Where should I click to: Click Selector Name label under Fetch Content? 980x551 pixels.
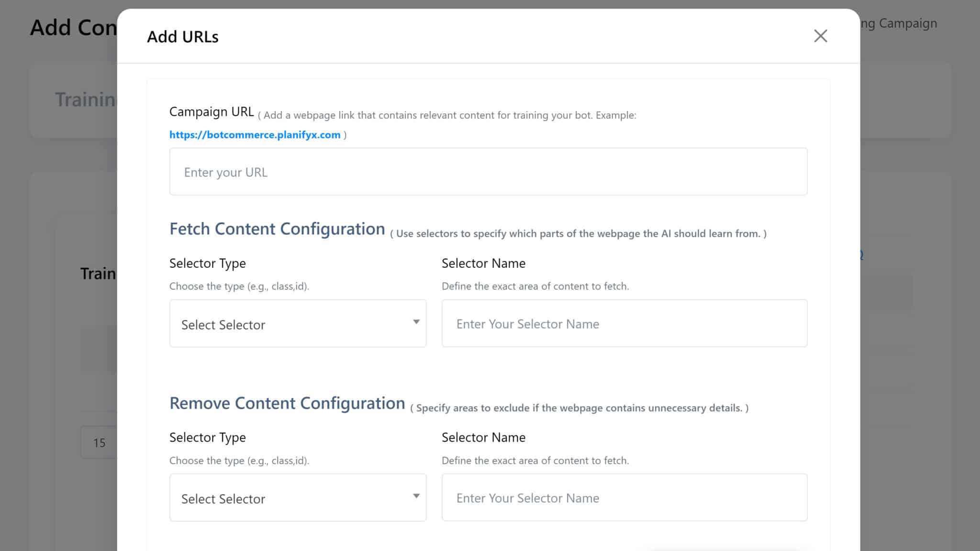point(483,264)
